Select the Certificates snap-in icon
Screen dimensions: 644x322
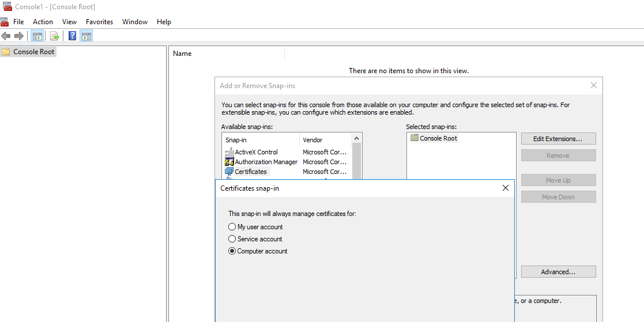tap(229, 172)
